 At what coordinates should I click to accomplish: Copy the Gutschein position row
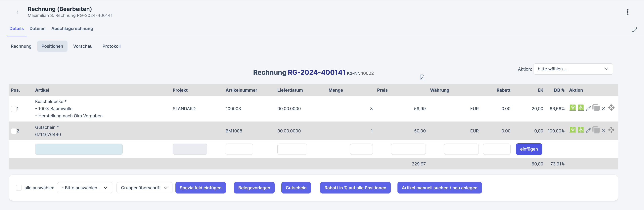coord(596,130)
